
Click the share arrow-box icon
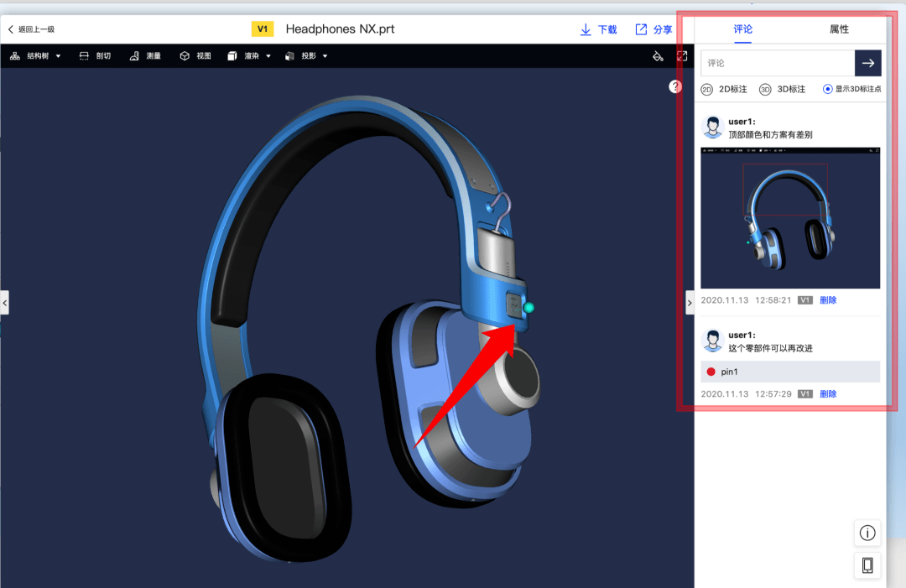[641, 29]
